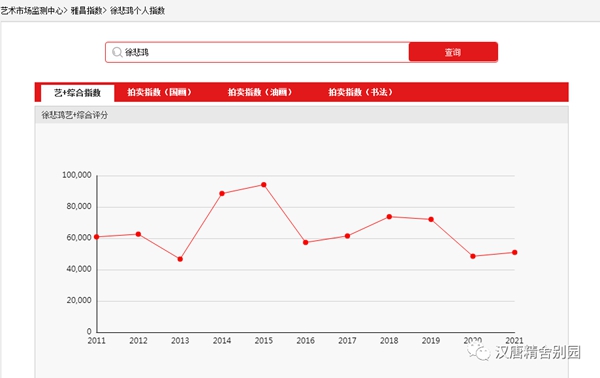Open the 拍卖指数（油画）tab
600x378 pixels.
tap(260, 92)
